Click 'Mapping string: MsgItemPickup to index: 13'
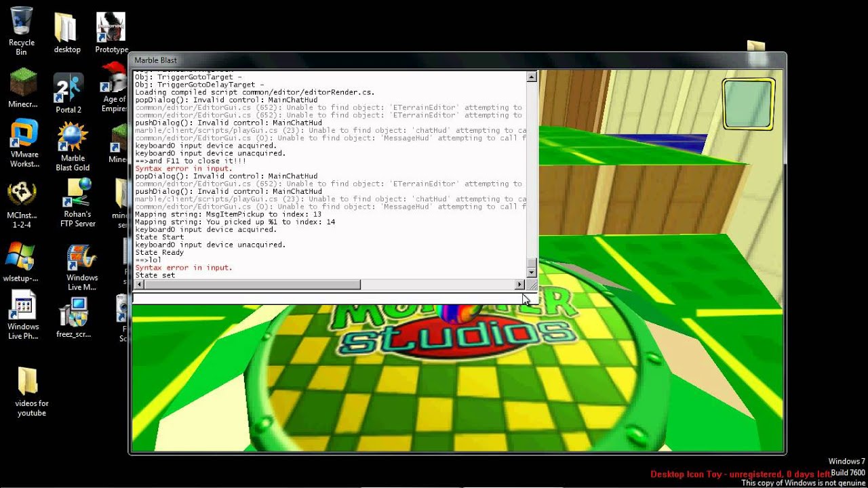 coord(228,214)
